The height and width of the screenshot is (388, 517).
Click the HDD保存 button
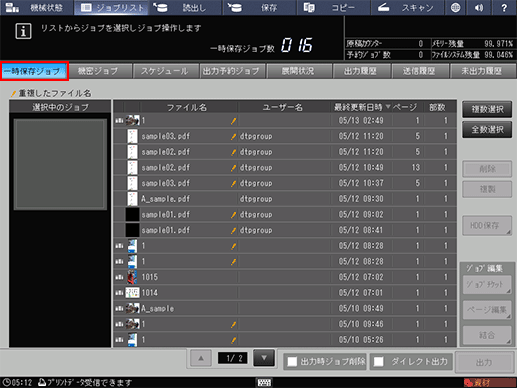(487, 225)
